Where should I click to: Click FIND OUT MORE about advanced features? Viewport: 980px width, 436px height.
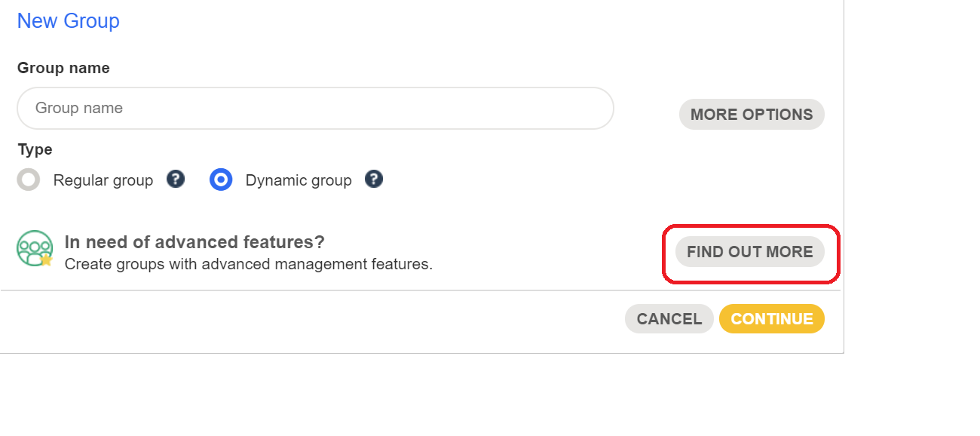tap(749, 252)
